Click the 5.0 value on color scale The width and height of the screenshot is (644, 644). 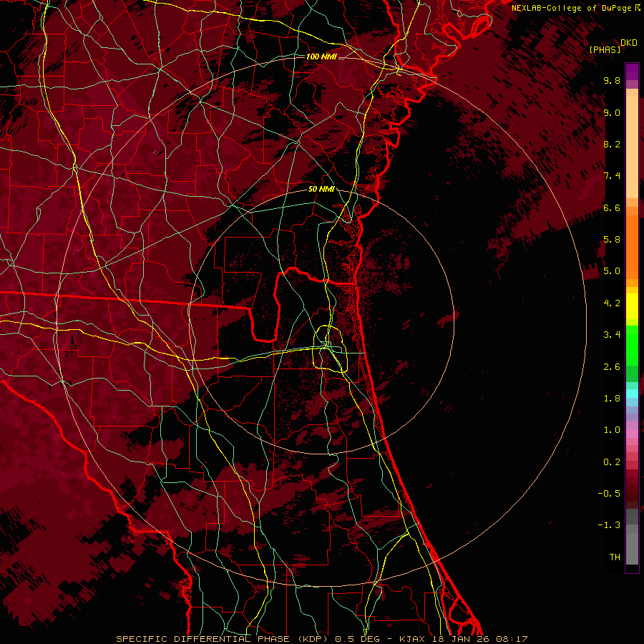(x=612, y=271)
